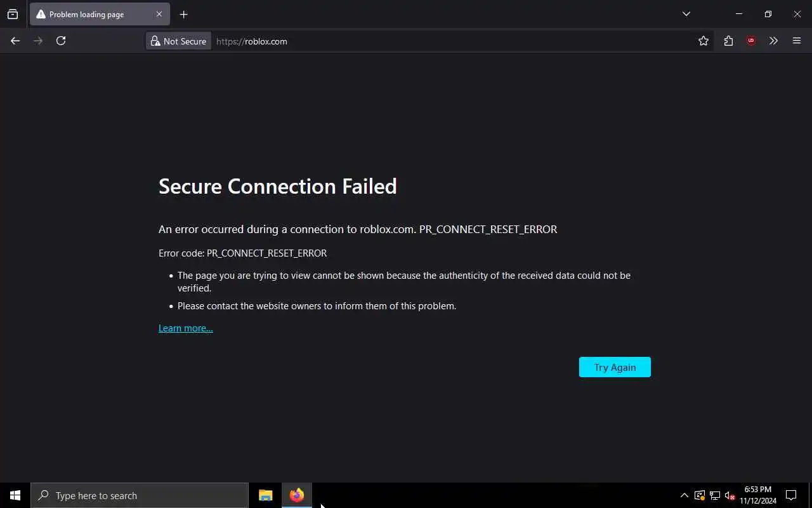Click the Windows taskbar search box

[x=140, y=495]
